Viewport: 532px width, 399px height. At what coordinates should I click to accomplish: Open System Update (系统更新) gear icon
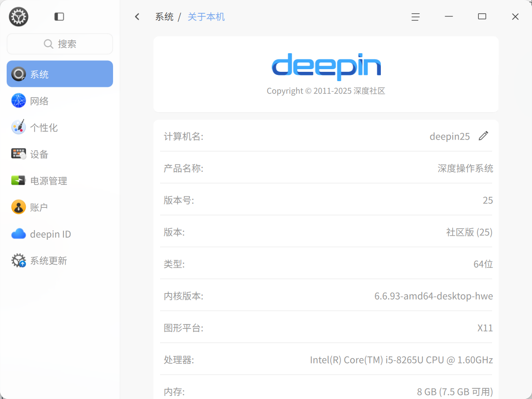(19, 260)
